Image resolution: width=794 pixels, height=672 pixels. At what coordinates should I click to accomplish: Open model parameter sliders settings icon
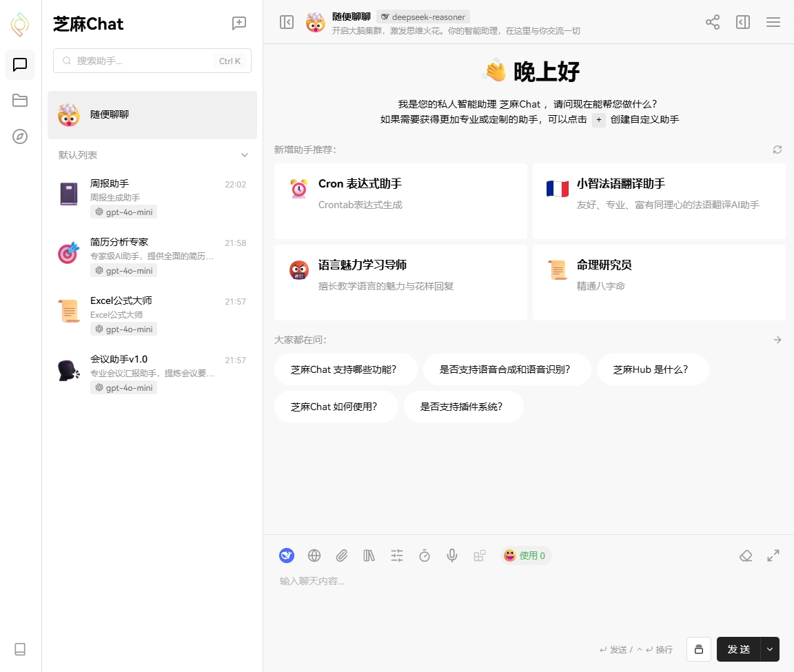pyautogui.click(x=397, y=556)
